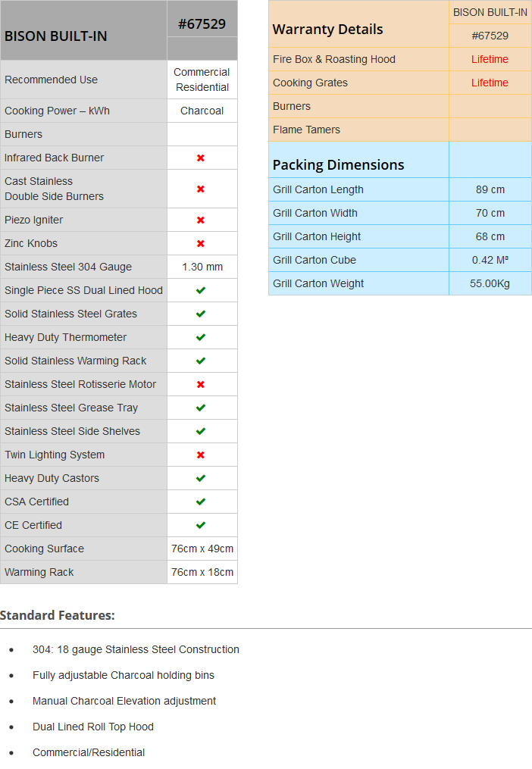The height and width of the screenshot is (769, 532).
Task: Click the red cross beside Zinc Knobs
Action: [200, 244]
